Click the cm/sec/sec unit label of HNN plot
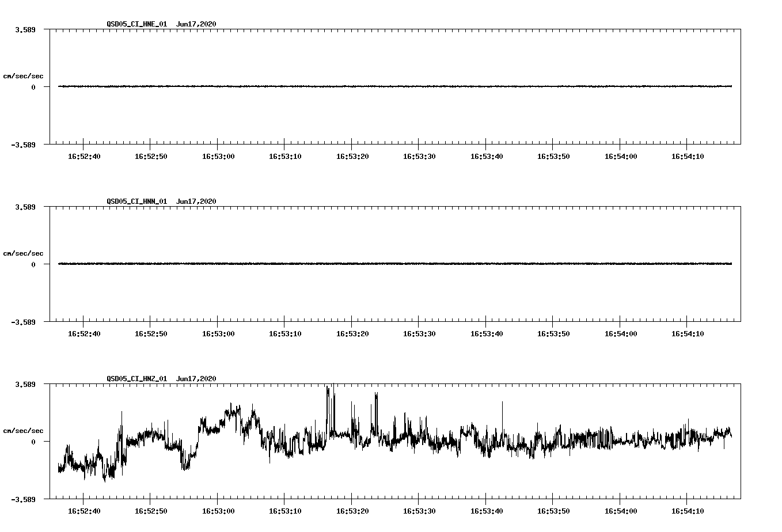 click(23, 253)
